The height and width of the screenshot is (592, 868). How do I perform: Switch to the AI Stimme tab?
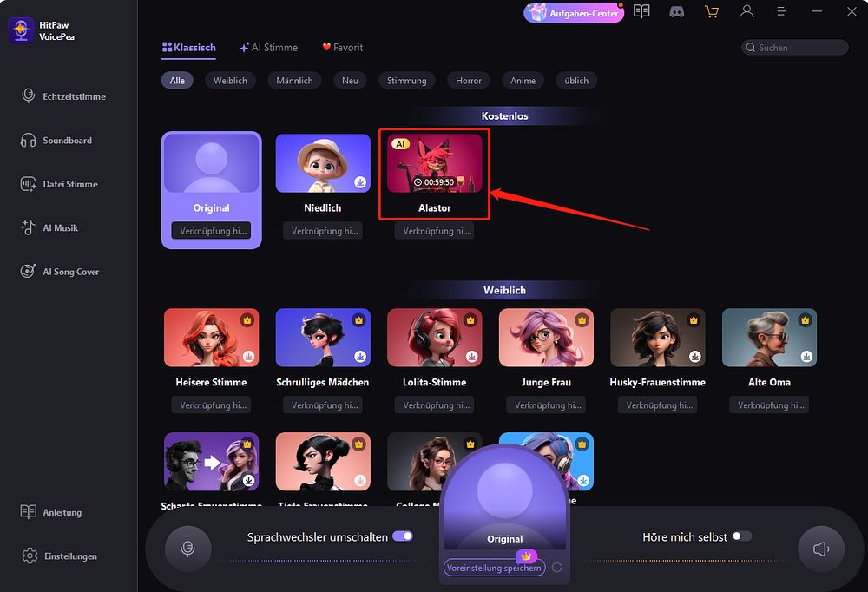pyautogui.click(x=268, y=48)
